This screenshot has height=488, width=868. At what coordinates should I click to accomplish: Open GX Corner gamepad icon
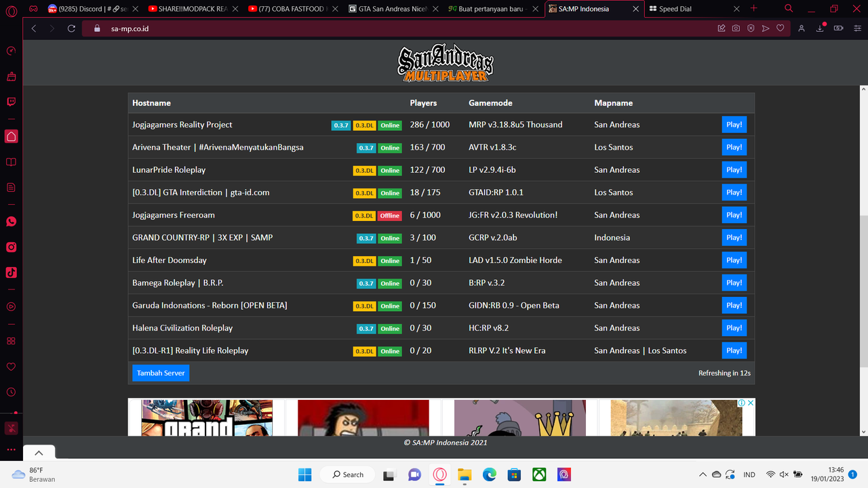(x=33, y=9)
